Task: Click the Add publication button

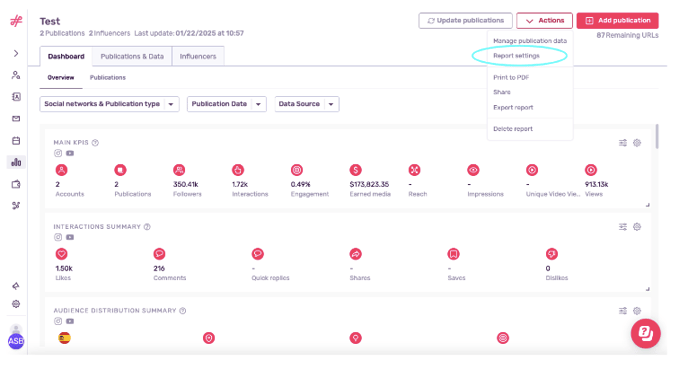Action: pos(617,21)
